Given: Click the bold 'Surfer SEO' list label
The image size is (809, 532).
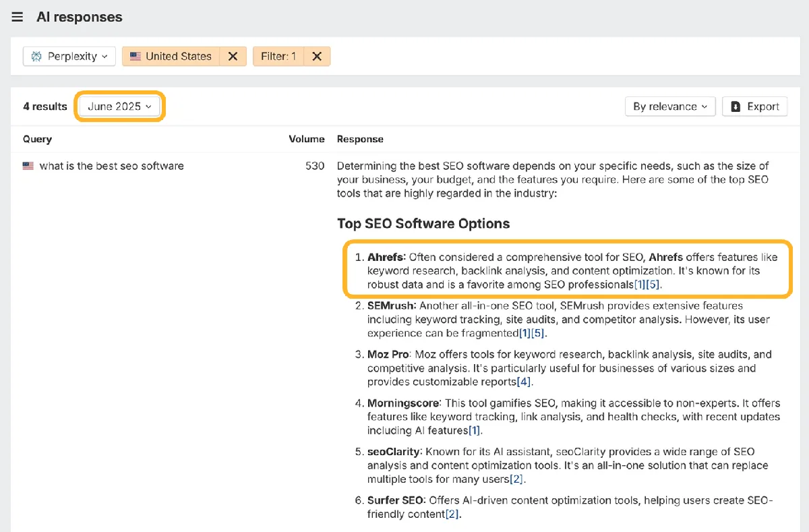Looking at the screenshot, I should click(x=395, y=500).
